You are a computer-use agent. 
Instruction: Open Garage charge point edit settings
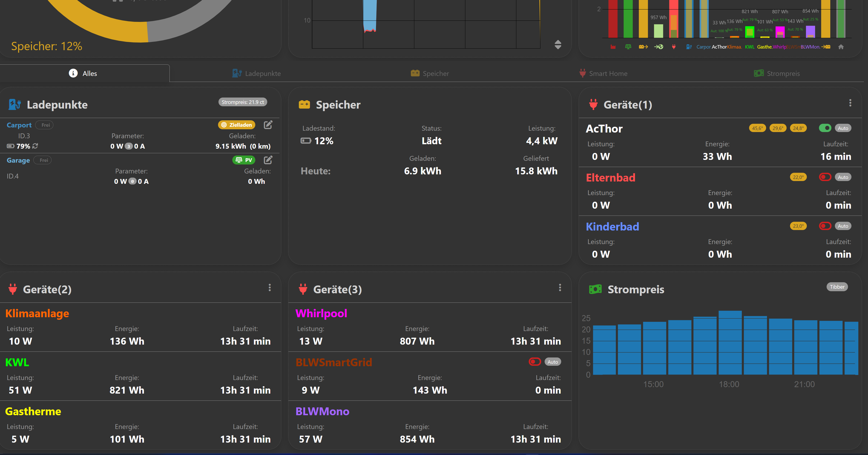[268, 160]
